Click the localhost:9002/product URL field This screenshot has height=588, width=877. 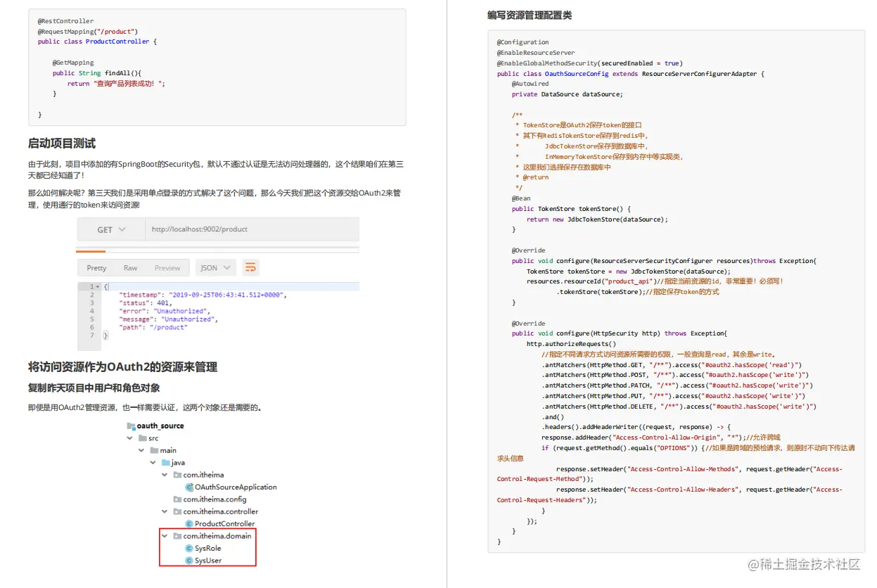[198, 228]
